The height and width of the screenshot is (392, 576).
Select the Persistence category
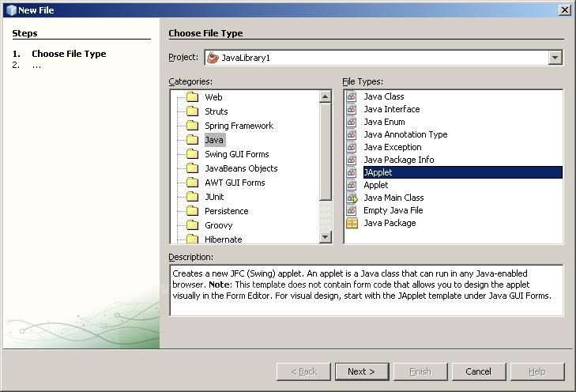(227, 211)
